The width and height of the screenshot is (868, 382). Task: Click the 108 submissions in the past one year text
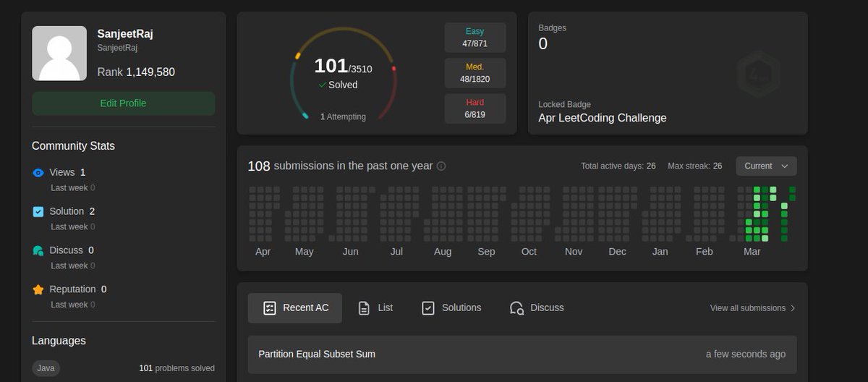340,166
